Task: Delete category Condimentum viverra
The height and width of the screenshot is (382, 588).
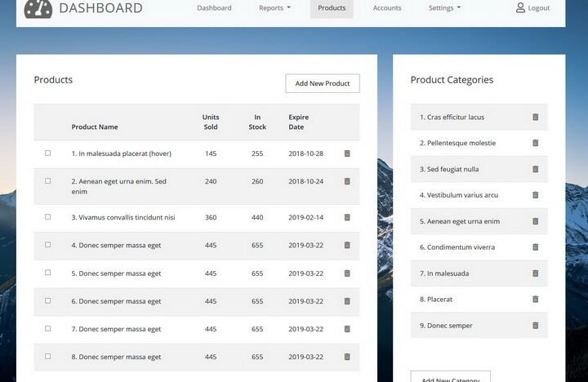Action: 536,247
